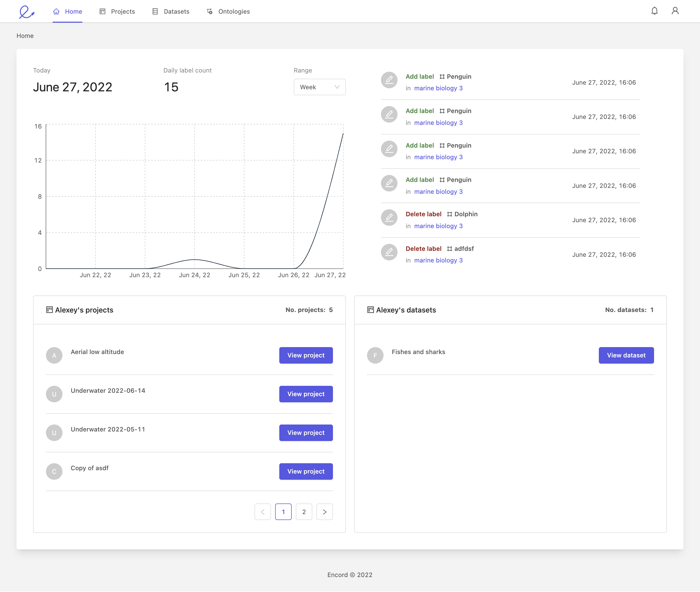The width and height of the screenshot is (700, 592).
Task: Click the Encord logo
Action: (27, 11)
